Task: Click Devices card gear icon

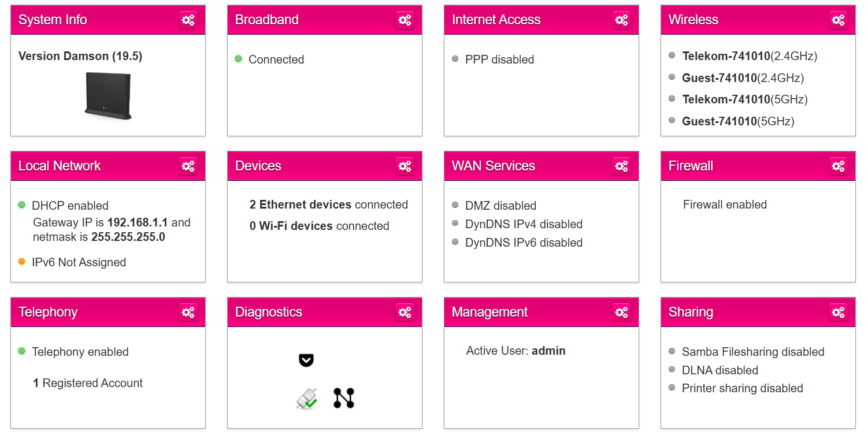Action: 405,166
